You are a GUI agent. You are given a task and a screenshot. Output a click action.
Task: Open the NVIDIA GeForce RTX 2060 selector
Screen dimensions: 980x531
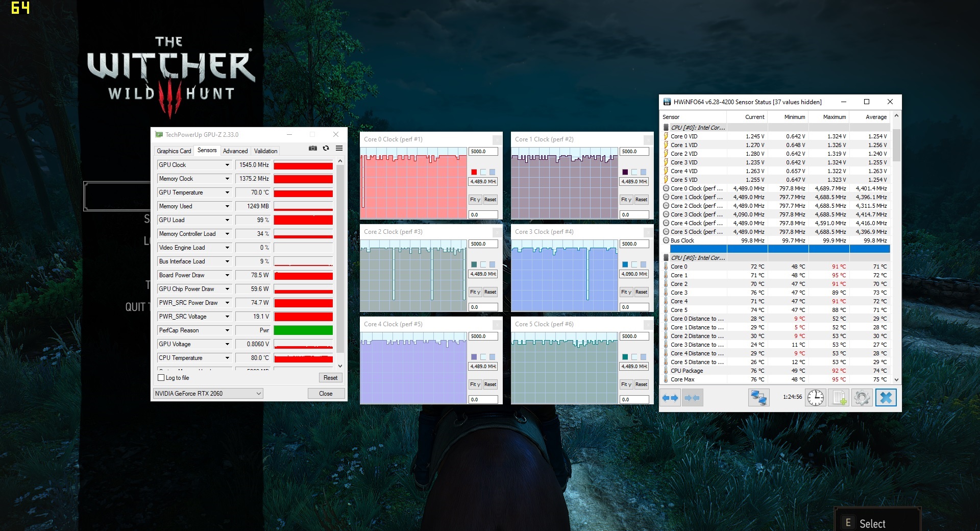click(208, 394)
